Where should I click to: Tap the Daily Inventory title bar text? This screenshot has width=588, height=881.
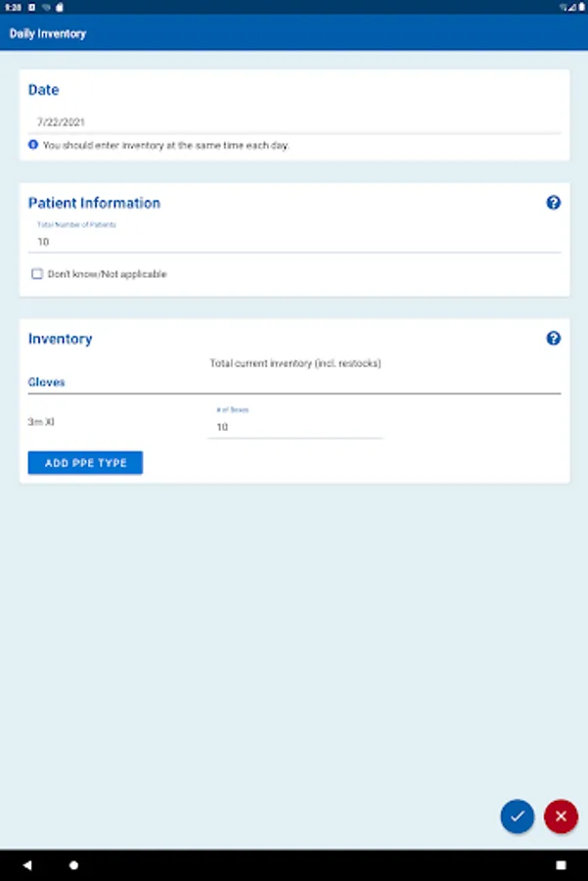click(48, 33)
